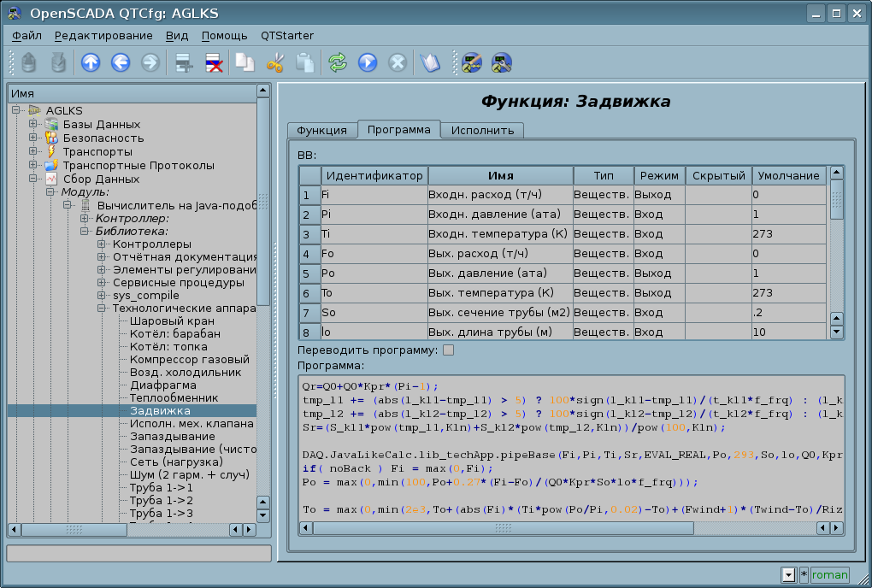This screenshot has height=588, width=872.
Task: Cut the item using the scissors icon
Action: tap(274, 62)
